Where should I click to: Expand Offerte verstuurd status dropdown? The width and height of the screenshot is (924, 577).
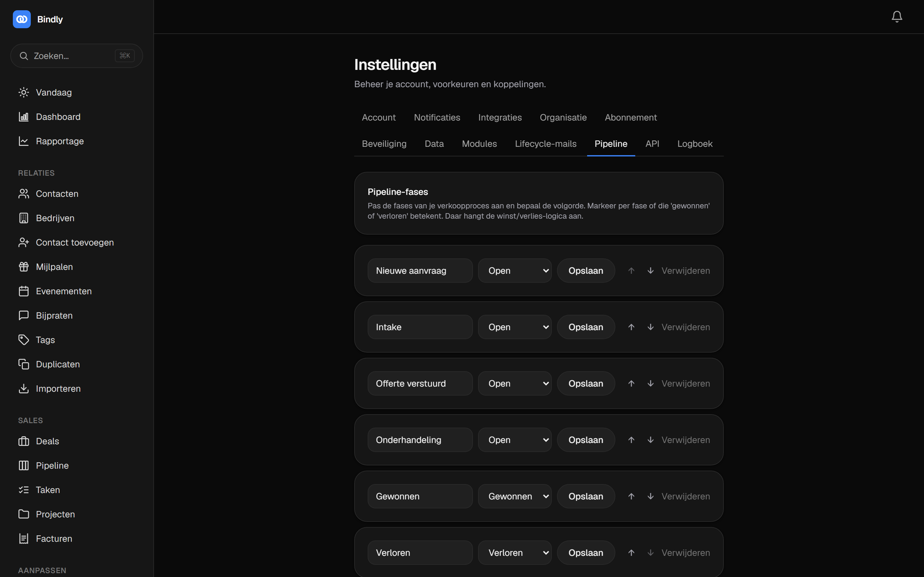(x=515, y=383)
